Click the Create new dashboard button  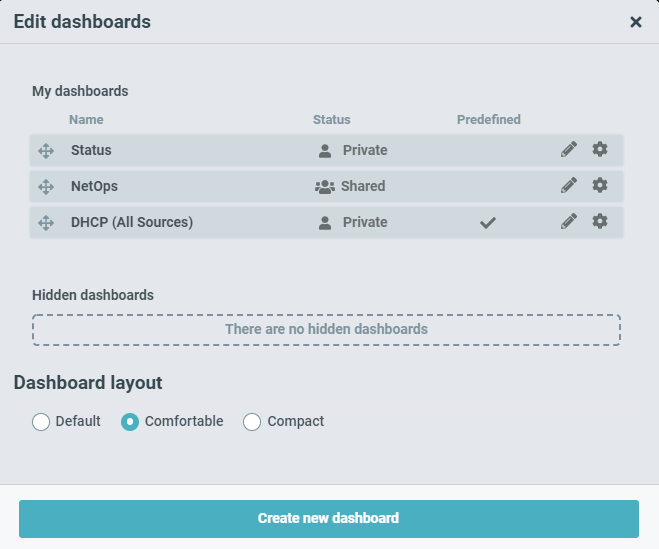click(x=328, y=519)
